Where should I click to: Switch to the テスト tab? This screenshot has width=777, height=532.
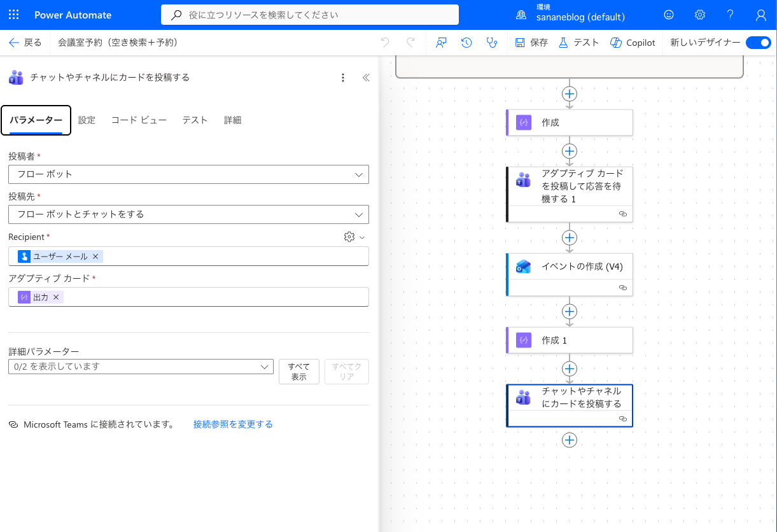point(195,120)
